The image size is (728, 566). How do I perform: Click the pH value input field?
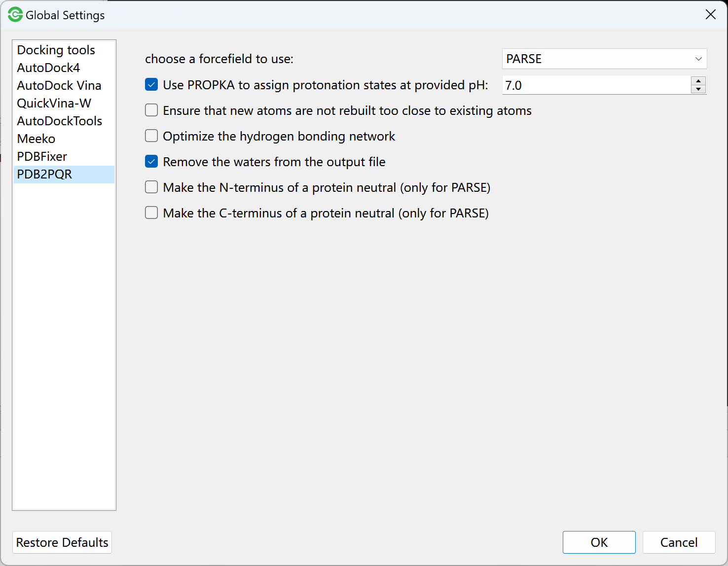coord(596,85)
